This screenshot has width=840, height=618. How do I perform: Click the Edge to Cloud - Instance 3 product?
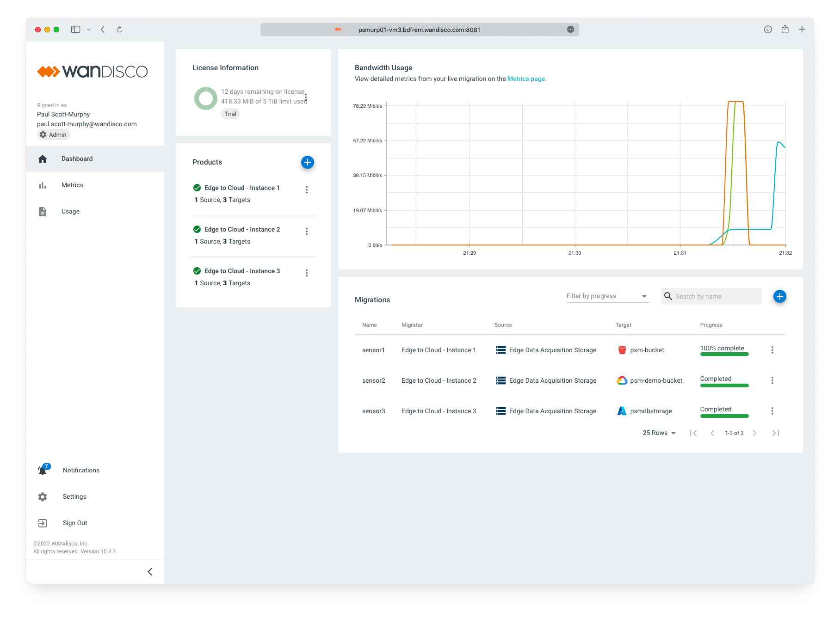click(x=242, y=271)
